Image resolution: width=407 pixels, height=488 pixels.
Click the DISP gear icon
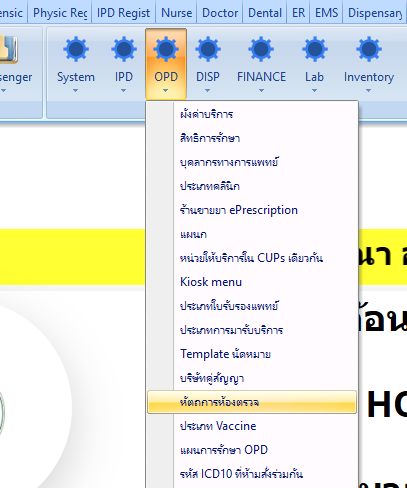(208, 49)
